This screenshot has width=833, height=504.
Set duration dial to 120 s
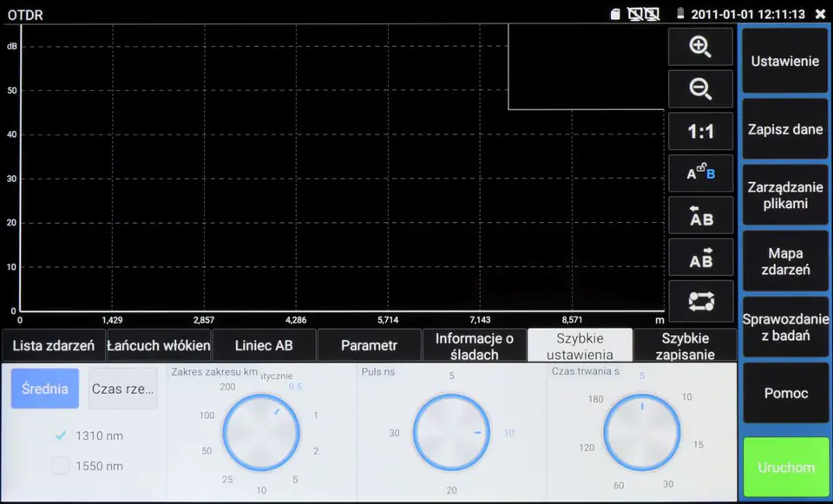coord(587,448)
